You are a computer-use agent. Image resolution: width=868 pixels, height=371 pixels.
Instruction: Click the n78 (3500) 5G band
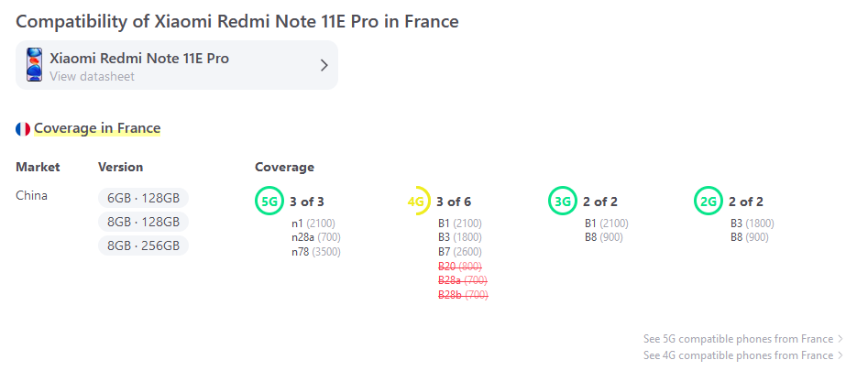(x=316, y=252)
